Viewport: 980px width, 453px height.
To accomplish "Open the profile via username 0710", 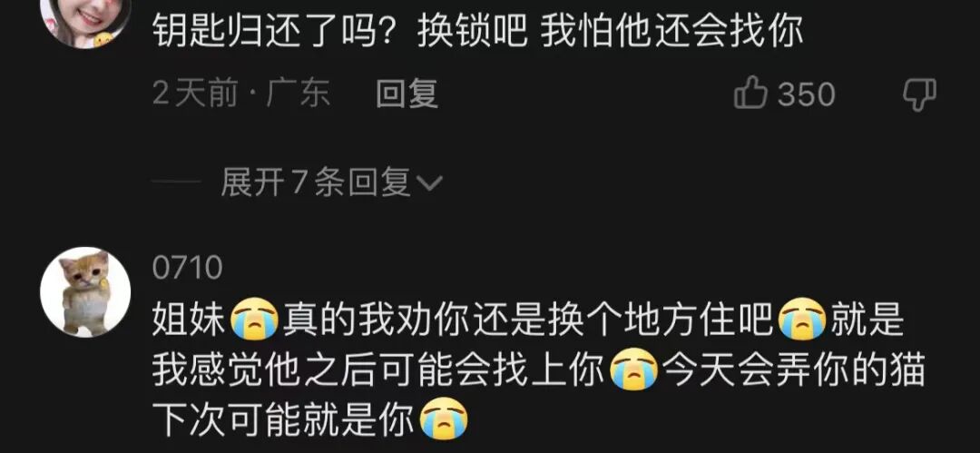I will (x=188, y=268).
